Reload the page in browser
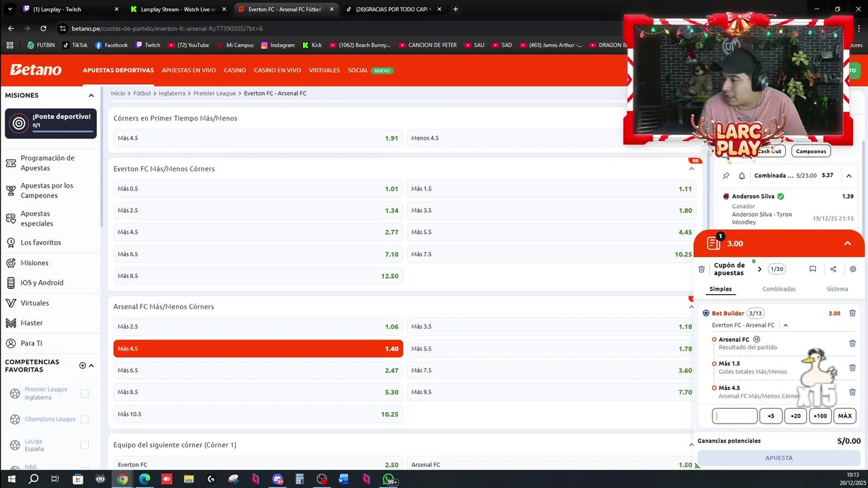The width and height of the screenshot is (868, 488). click(x=43, y=28)
